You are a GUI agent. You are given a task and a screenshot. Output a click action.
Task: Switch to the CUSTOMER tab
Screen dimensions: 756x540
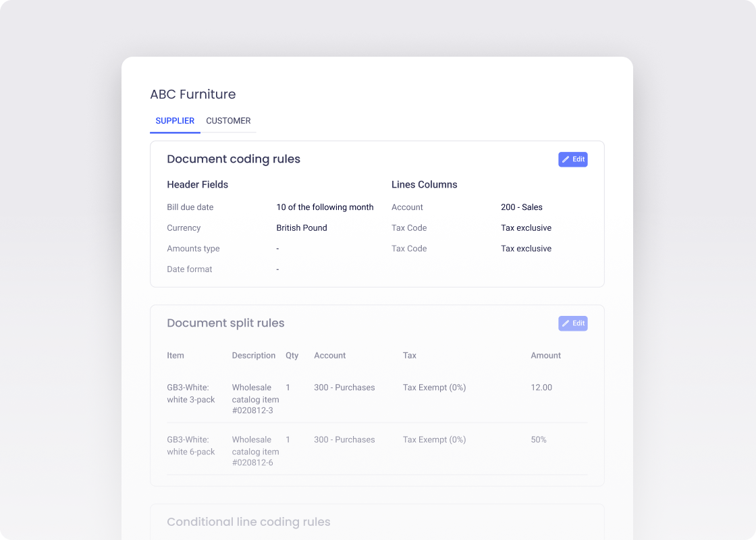228,121
